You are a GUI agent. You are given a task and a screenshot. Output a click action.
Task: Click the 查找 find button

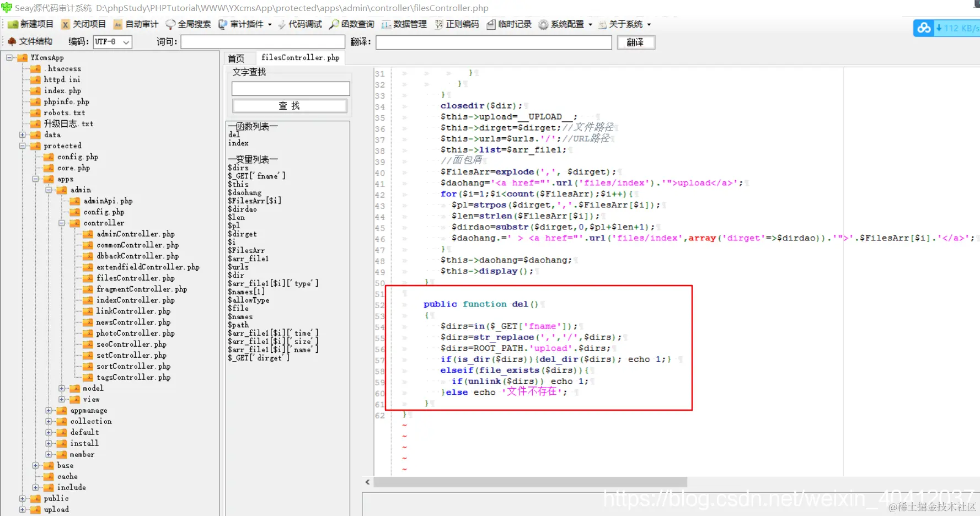click(290, 106)
